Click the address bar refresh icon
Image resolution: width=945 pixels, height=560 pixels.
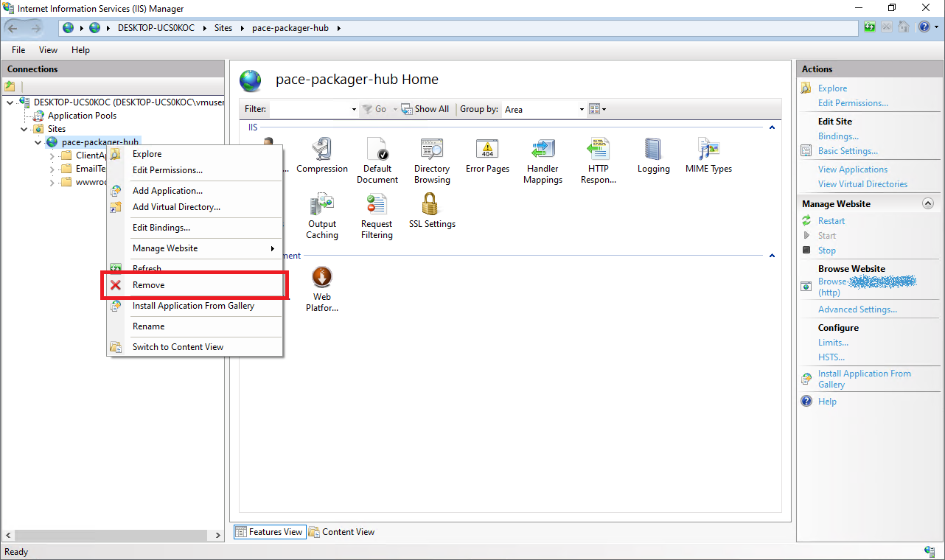click(x=871, y=27)
